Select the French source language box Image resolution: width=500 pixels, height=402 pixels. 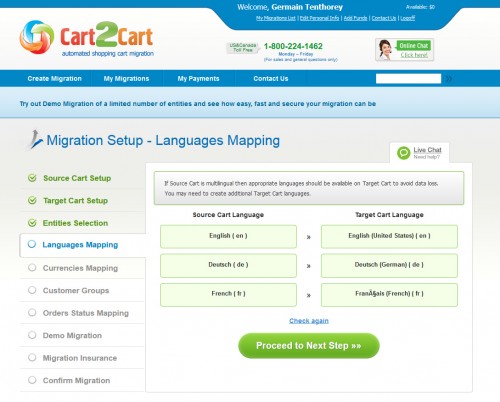click(228, 295)
